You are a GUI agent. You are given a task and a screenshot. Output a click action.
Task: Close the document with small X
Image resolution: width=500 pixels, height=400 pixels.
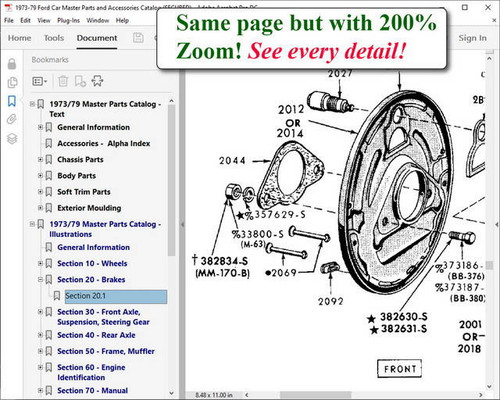click(x=494, y=20)
